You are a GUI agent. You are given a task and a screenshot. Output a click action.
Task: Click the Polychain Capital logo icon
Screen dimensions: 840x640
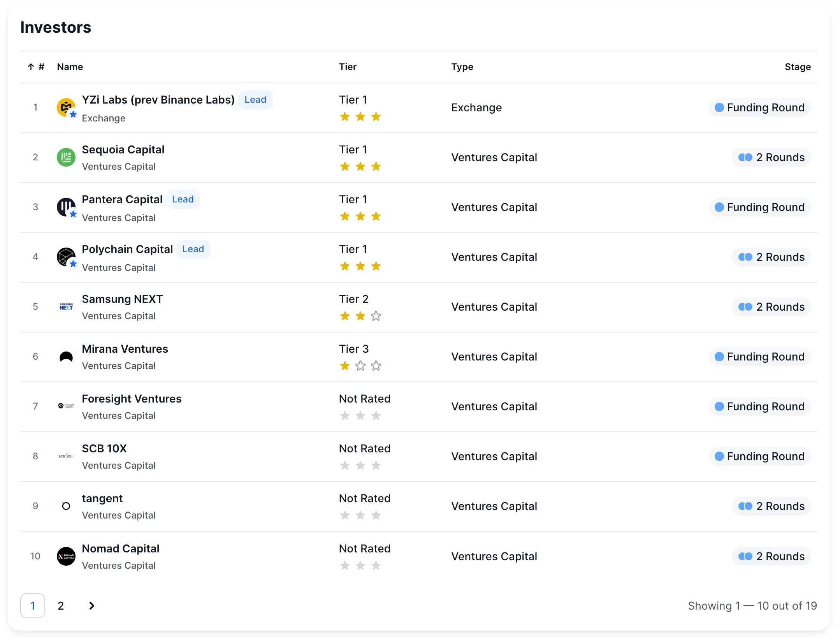[x=66, y=257]
